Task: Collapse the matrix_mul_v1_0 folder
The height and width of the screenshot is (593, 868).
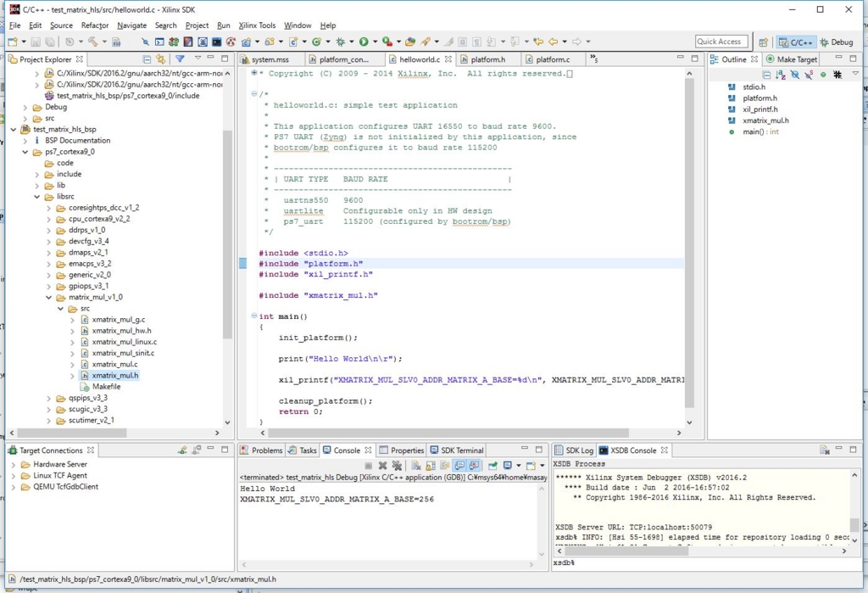Action: click(x=48, y=297)
